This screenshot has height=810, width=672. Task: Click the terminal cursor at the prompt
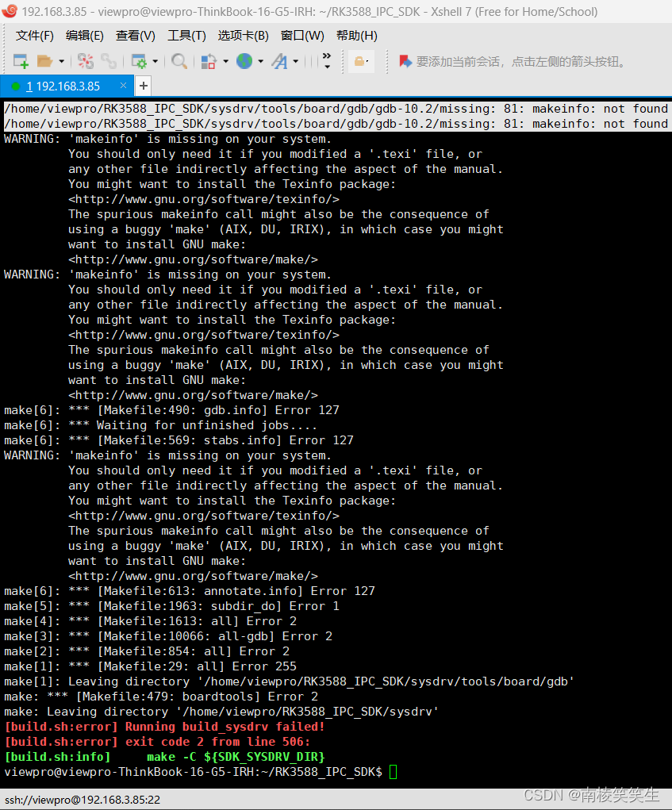tap(393, 772)
